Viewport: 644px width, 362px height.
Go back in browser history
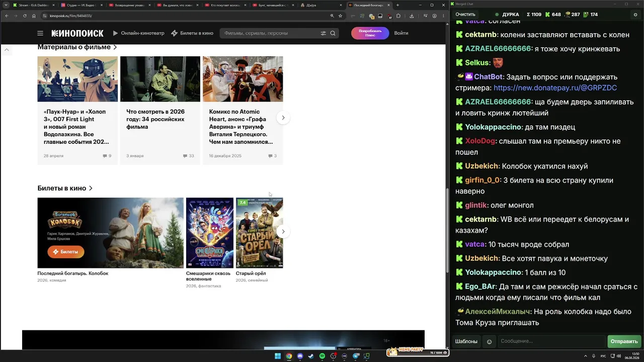pyautogui.click(x=7, y=16)
